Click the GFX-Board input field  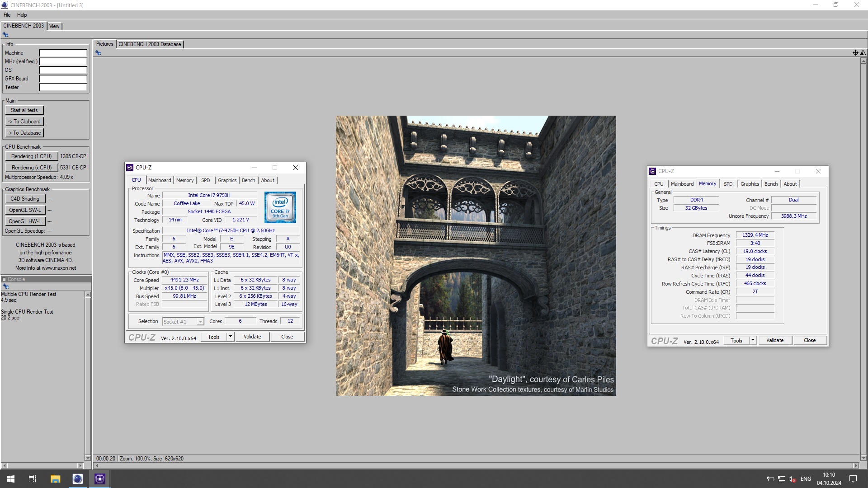(63, 79)
